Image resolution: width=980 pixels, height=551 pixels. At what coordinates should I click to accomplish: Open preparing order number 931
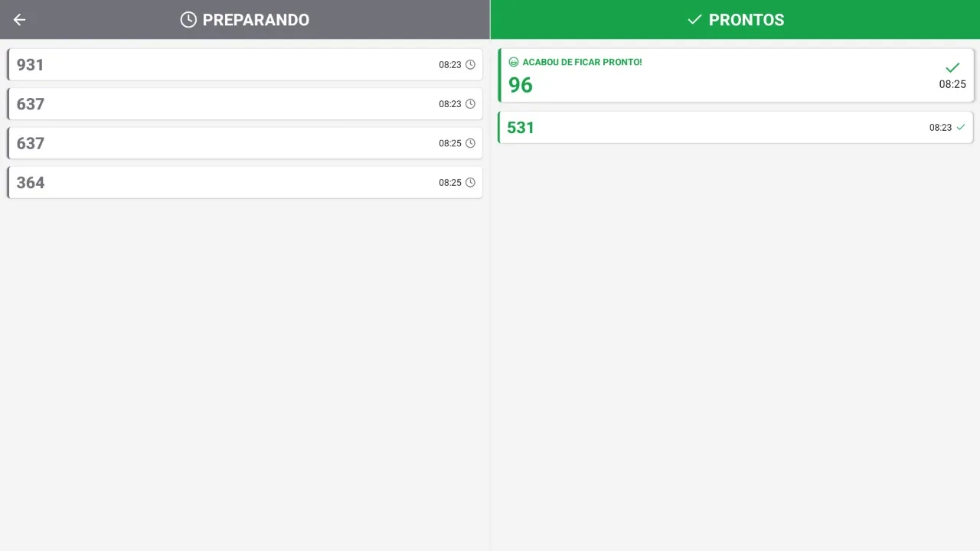click(x=31, y=65)
